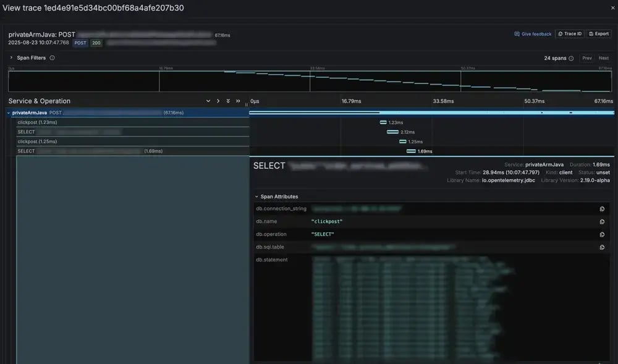Expand all spans with double down chevron
Viewport: 618px width, 364px height.
coord(228,101)
